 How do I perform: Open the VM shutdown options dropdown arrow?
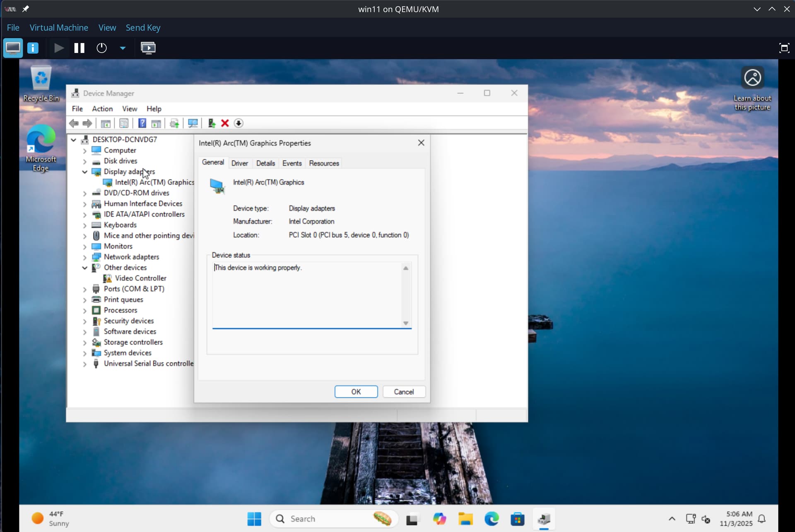coord(123,48)
